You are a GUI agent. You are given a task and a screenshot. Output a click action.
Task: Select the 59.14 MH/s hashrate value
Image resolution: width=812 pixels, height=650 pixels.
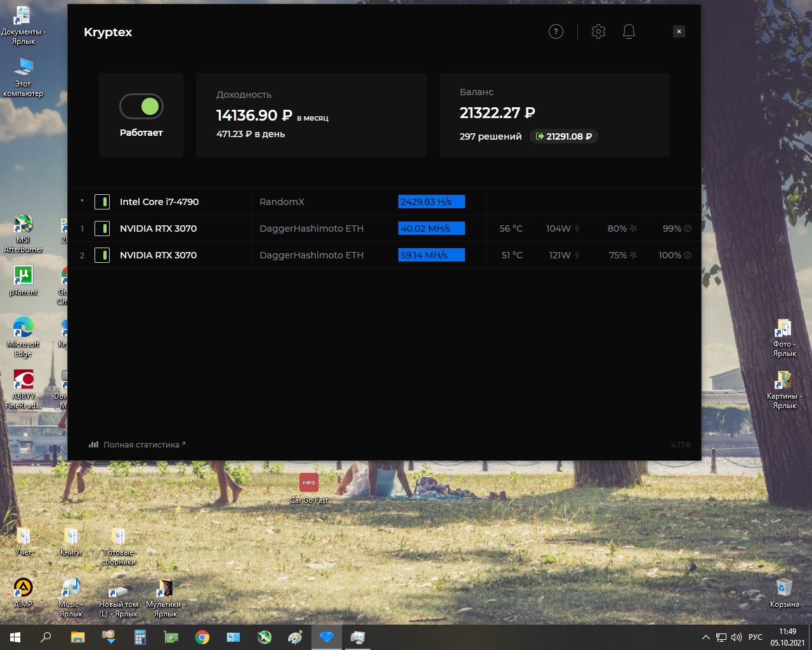tap(431, 255)
